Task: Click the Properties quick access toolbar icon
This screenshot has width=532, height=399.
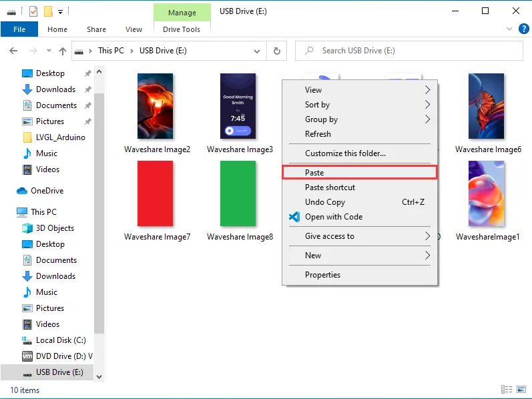Action: click(33, 11)
